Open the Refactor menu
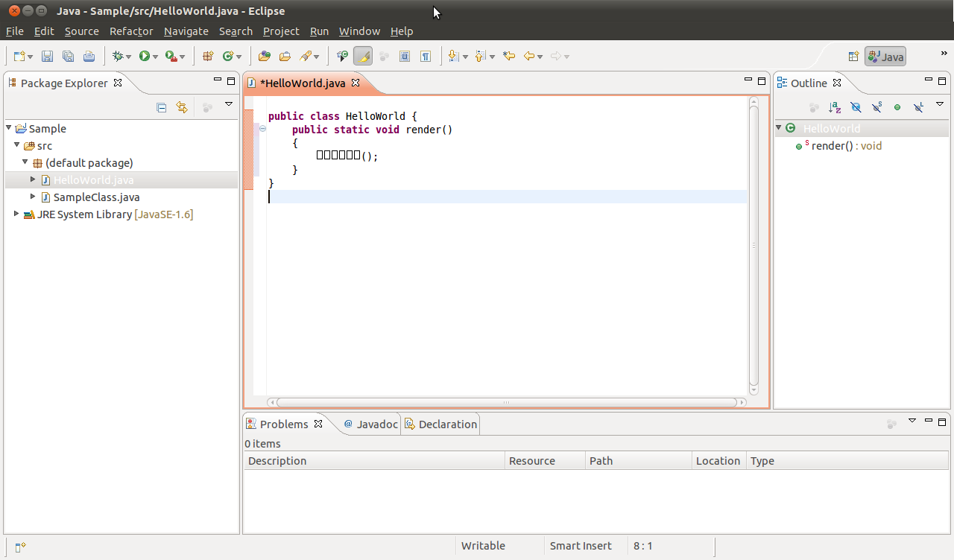Screen dimensions: 954x560 pyautogui.click(x=130, y=31)
